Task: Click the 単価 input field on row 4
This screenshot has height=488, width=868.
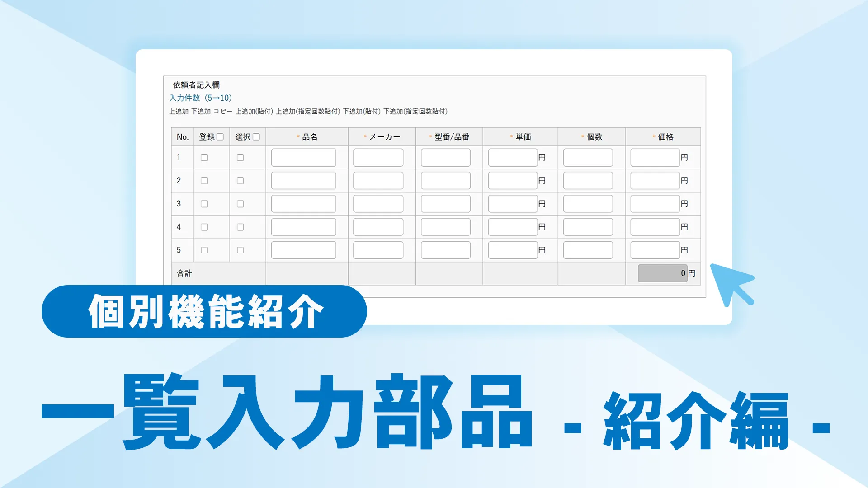Action: (512, 227)
